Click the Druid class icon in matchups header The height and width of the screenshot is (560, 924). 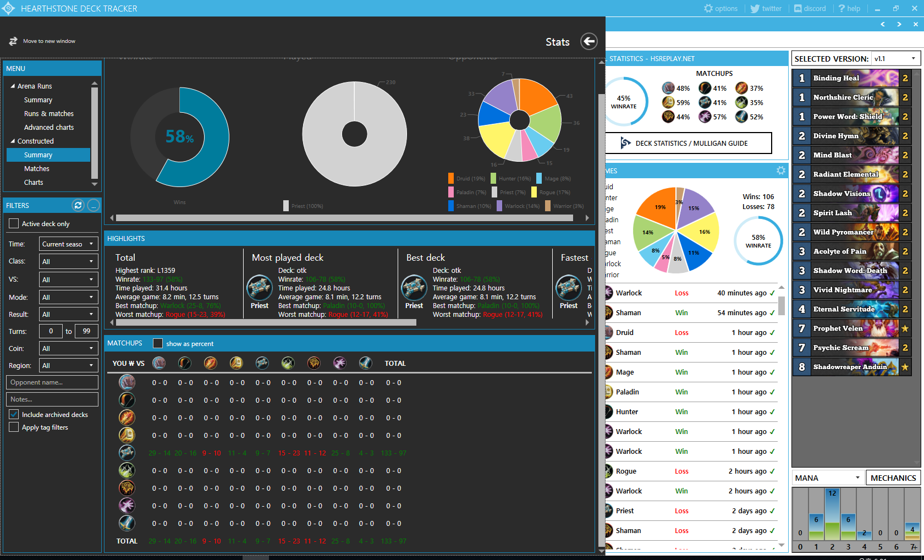point(159,363)
